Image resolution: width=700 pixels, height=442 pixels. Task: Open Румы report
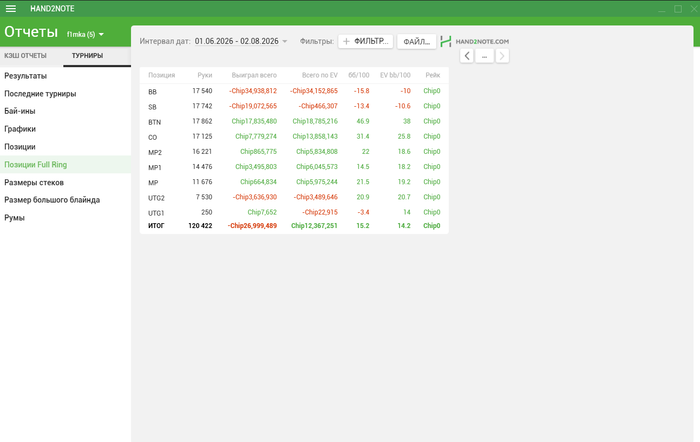(65, 218)
